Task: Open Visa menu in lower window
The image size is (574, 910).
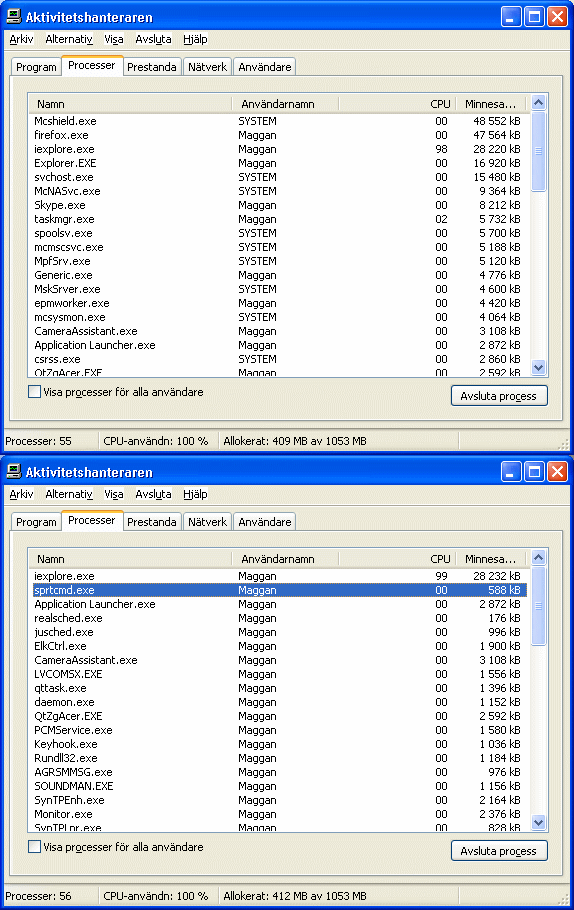Action: (114, 494)
